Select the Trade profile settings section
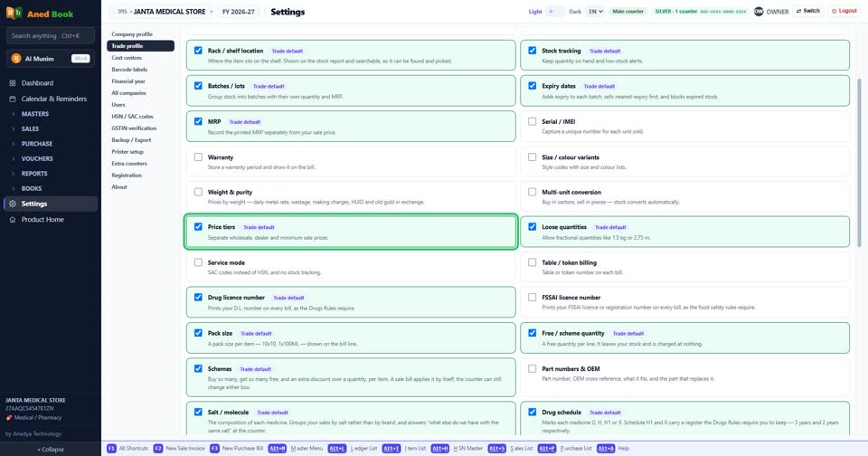The width and height of the screenshot is (868, 456). click(140, 46)
